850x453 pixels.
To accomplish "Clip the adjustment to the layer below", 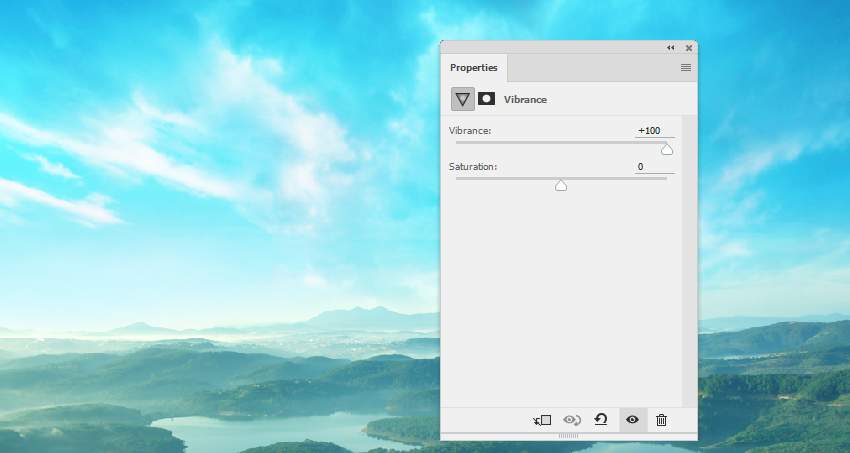I will [x=542, y=420].
